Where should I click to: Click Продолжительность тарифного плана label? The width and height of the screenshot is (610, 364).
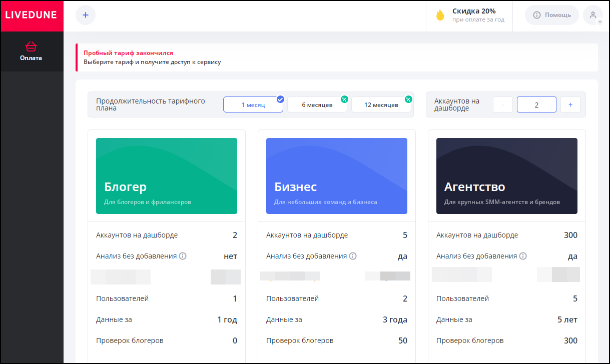click(151, 104)
